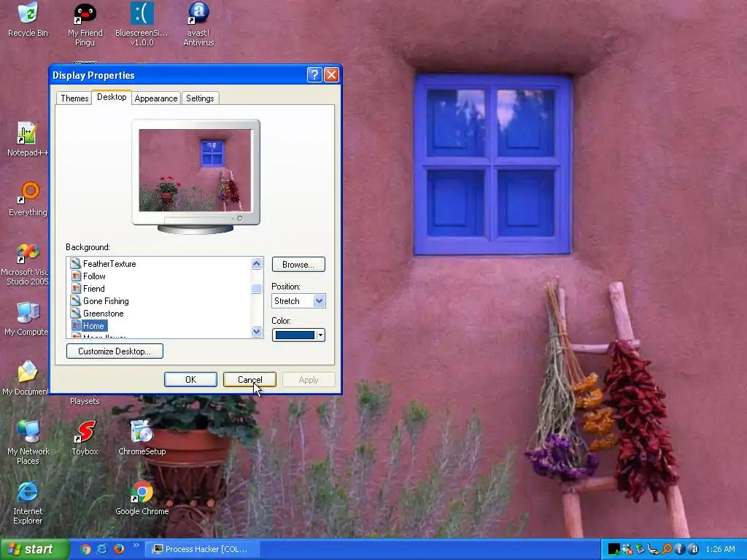Viewport: 747px width, 560px height.
Task: Switch to the Settings tab
Action: (x=200, y=98)
